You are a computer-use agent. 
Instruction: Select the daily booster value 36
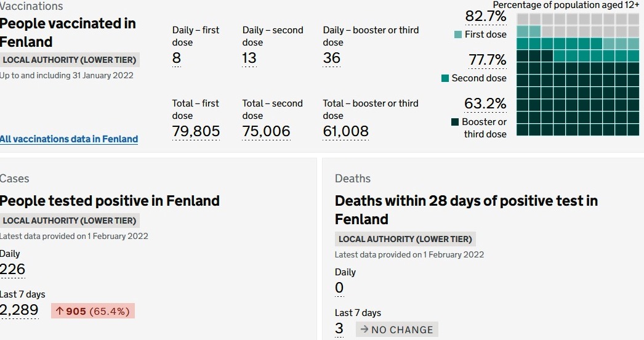(331, 59)
